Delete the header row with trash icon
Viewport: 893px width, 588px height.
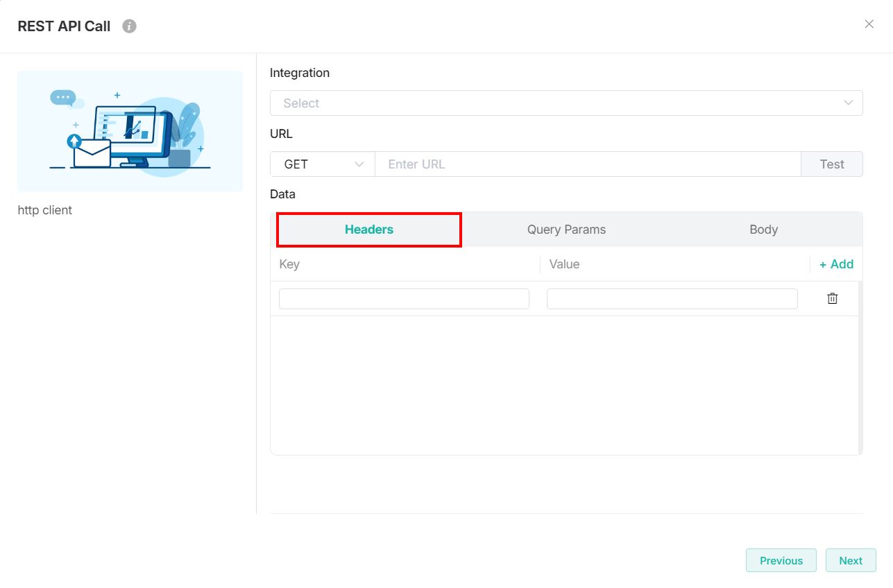click(x=832, y=299)
